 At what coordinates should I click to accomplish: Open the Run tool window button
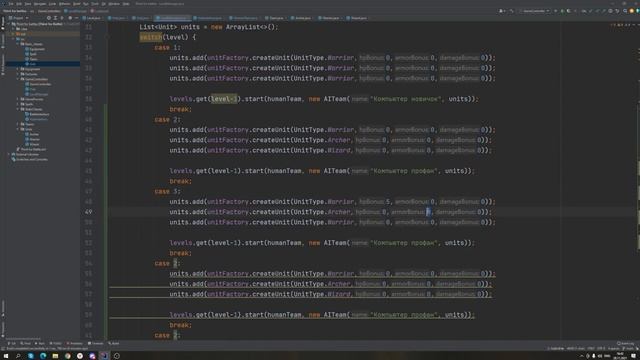pyautogui.click(x=40, y=343)
